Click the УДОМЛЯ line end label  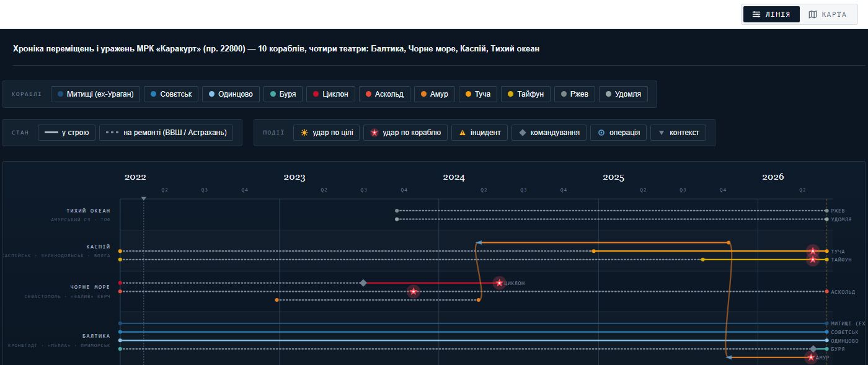pyautogui.click(x=841, y=219)
